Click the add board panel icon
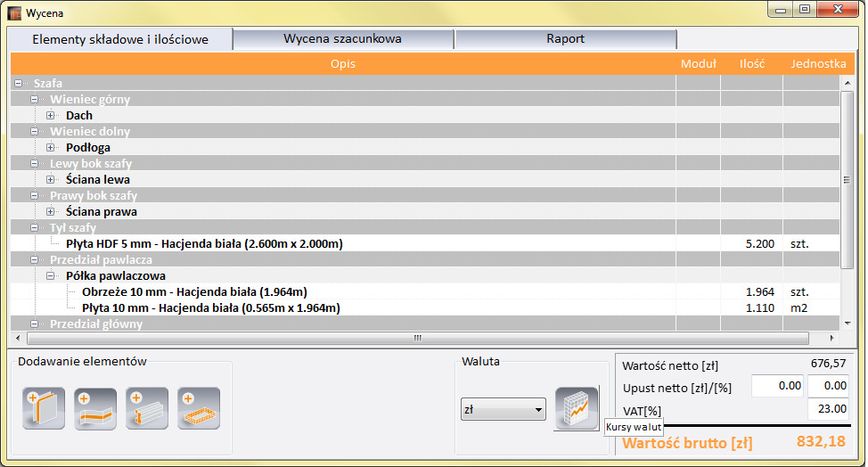Screen dimensions: 868x467 click(44, 408)
